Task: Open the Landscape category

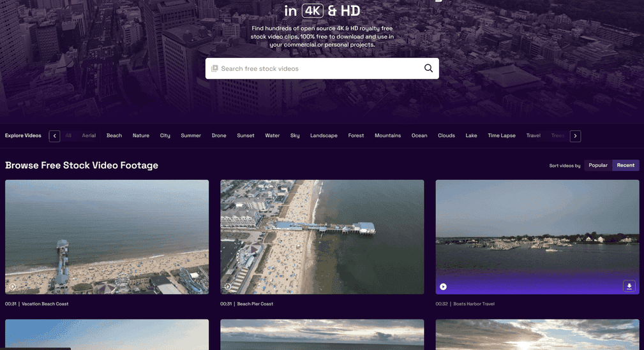Action: pos(324,135)
